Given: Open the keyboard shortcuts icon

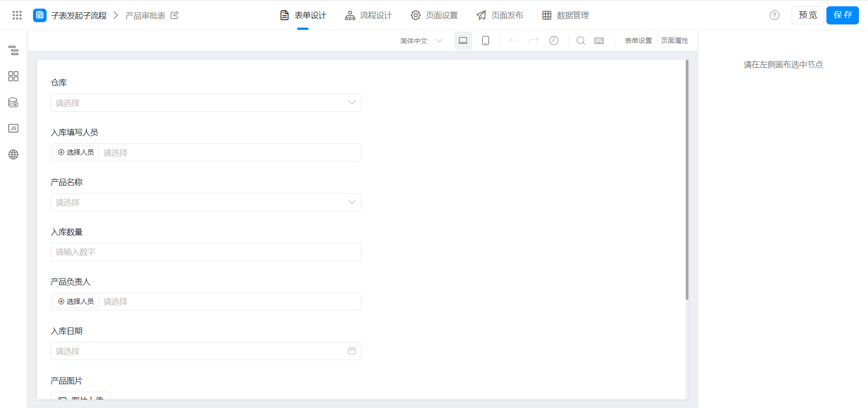Looking at the screenshot, I should [599, 41].
